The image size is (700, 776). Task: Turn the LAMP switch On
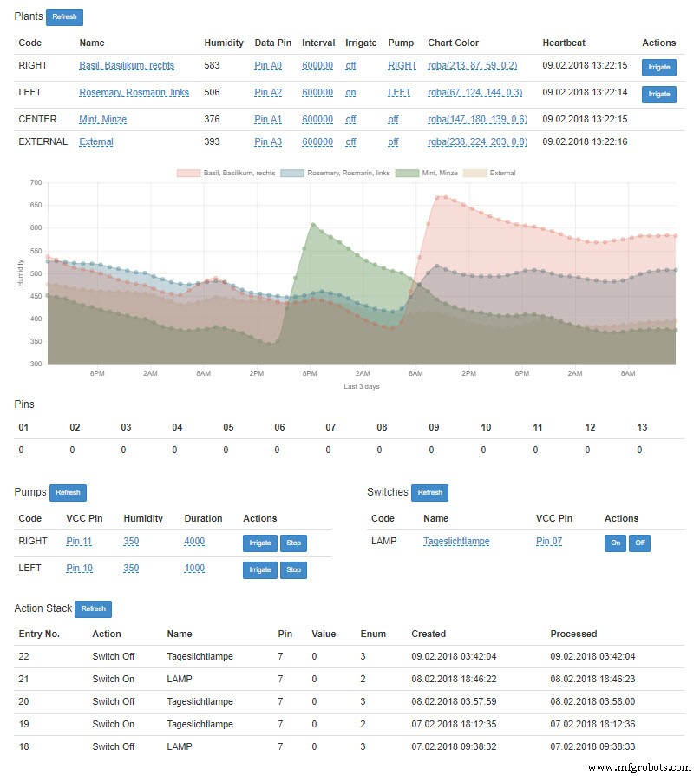[x=614, y=543]
